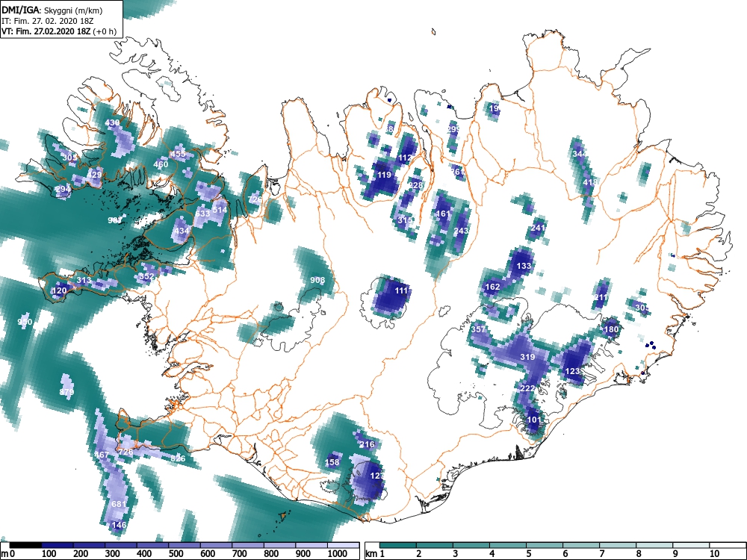Viewport: 747px width, 560px height.
Task: Click the '500' label in metre legend
Action: point(176,554)
